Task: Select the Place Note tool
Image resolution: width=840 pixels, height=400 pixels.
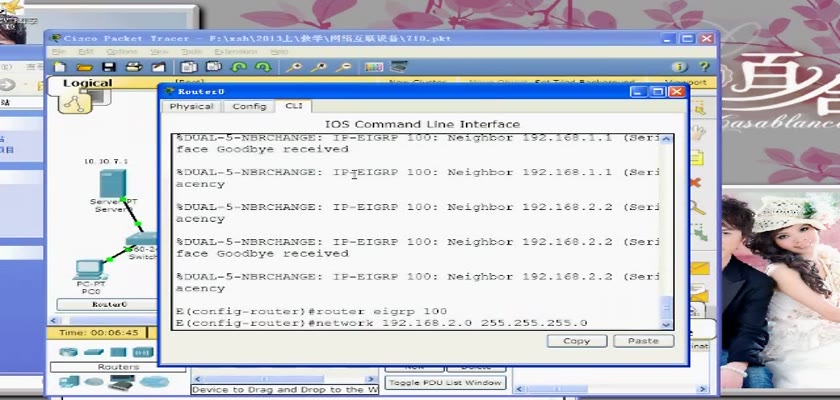Action: point(696,159)
